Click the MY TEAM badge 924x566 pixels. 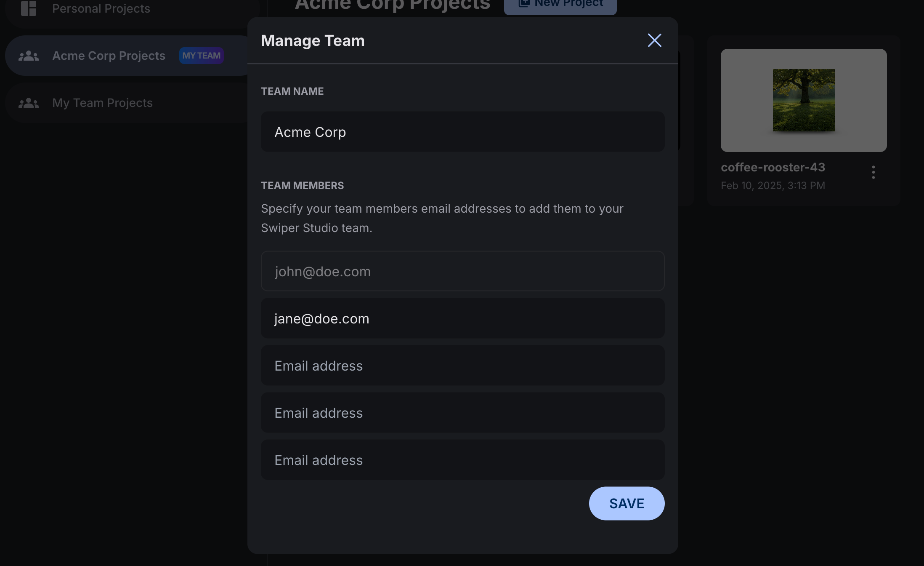[x=201, y=56]
